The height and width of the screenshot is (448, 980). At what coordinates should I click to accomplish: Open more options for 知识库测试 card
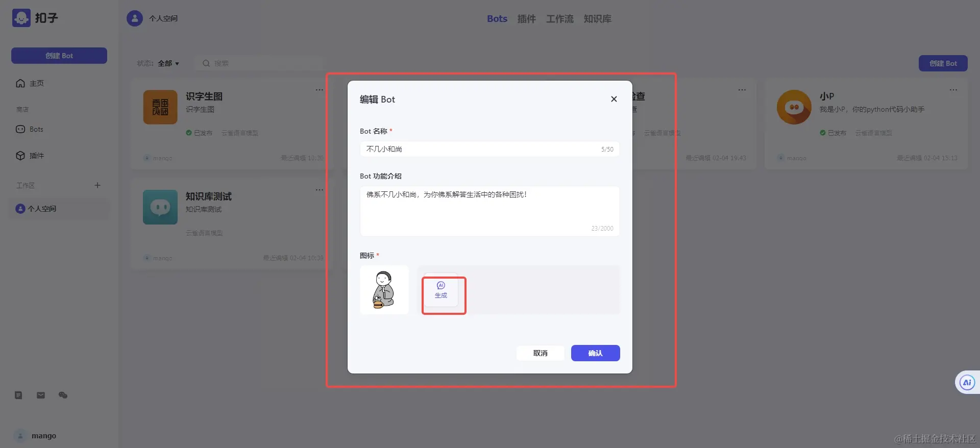tap(320, 190)
